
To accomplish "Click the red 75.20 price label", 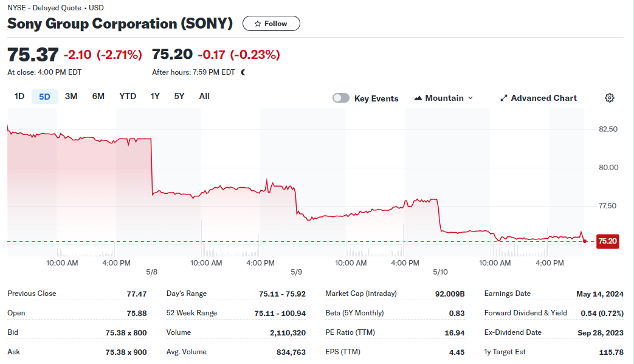I will pyautogui.click(x=608, y=241).
